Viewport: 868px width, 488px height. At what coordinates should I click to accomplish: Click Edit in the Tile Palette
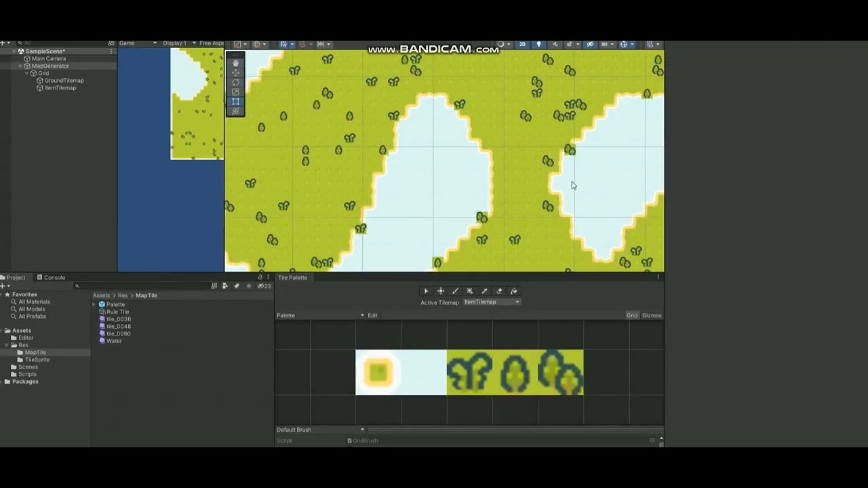tap(372, 315)
